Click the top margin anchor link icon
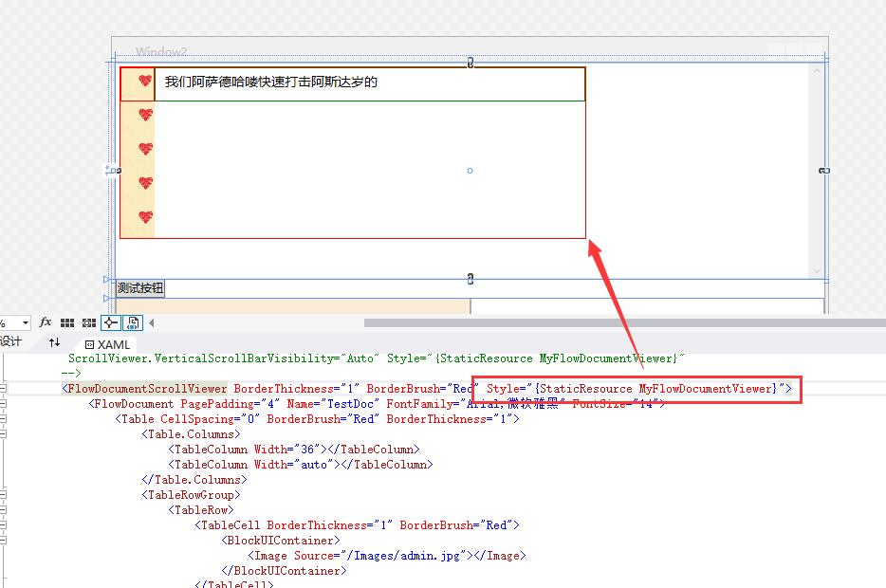886x588 pixels. 471,63
